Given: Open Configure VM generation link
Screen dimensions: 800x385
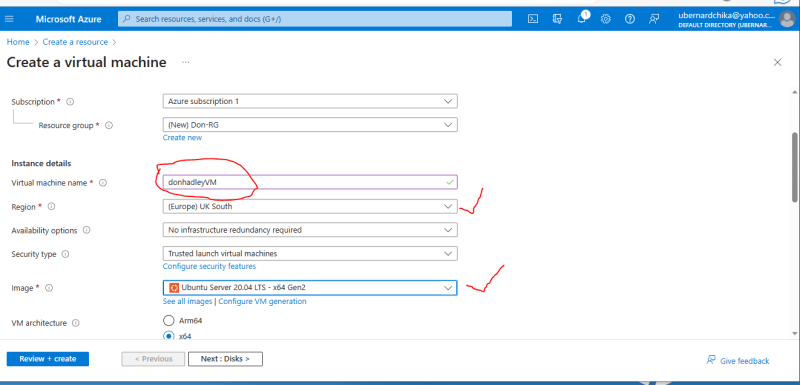Looking at the screenshot, I should (262, 301).
